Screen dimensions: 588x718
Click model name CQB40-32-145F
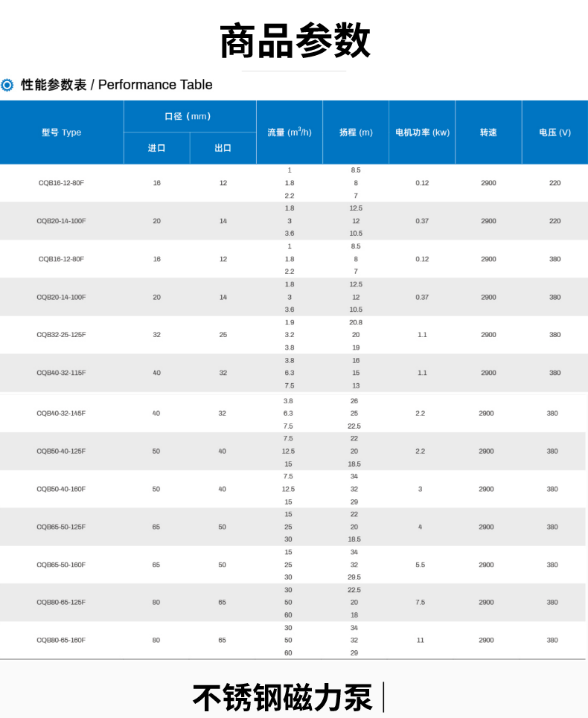[x=61, y=413]
